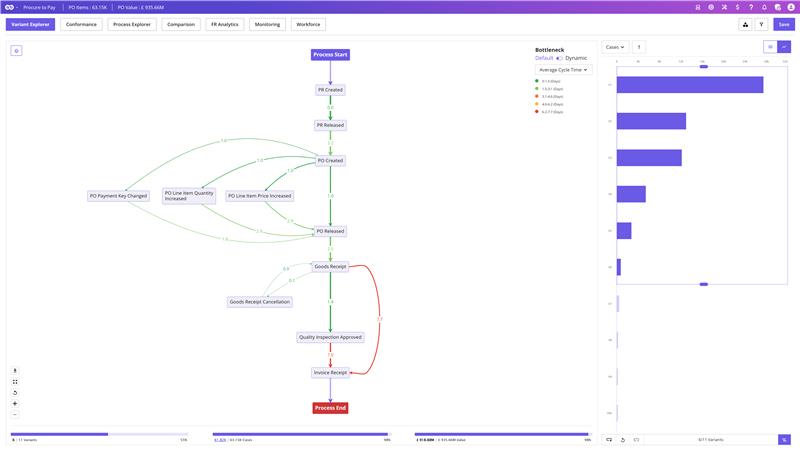
Task: Reset the process map view with the rotate icon
Action: (15, 393)
